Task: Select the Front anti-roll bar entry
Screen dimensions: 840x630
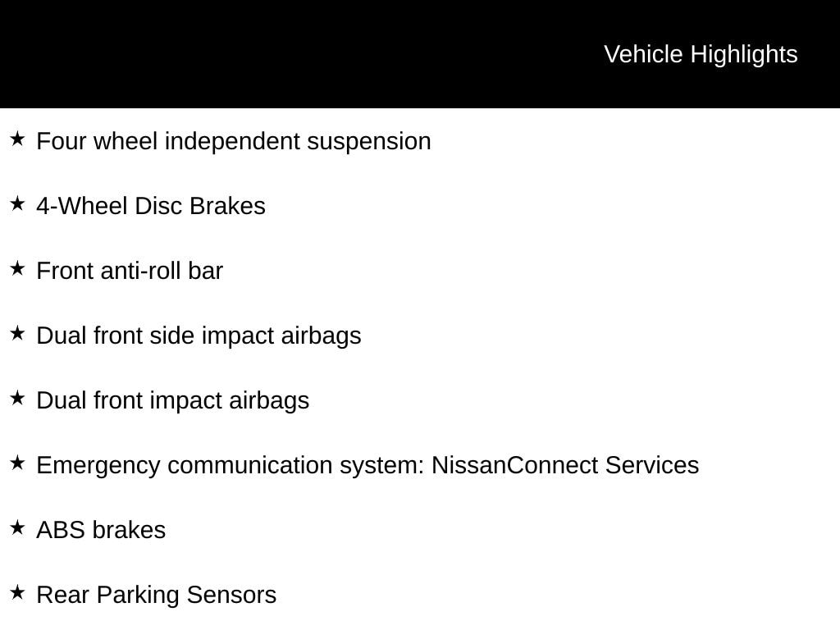Action: coord(130,271)
